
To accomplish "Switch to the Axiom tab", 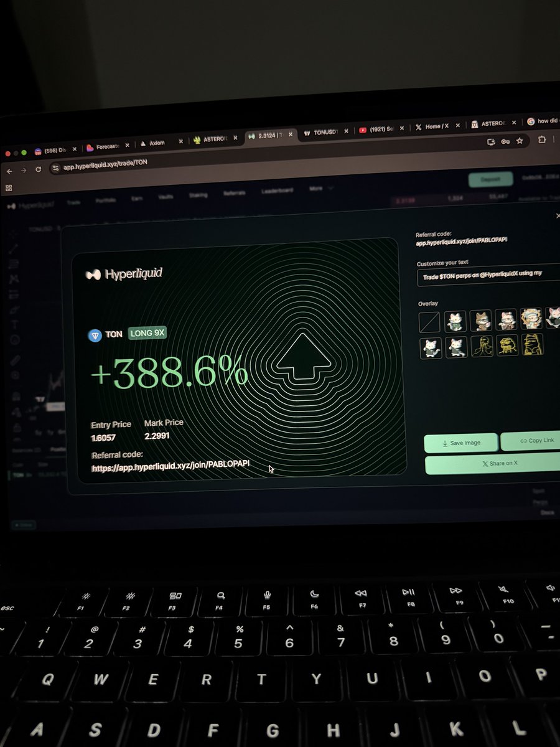I will click(x=161, y=143).
